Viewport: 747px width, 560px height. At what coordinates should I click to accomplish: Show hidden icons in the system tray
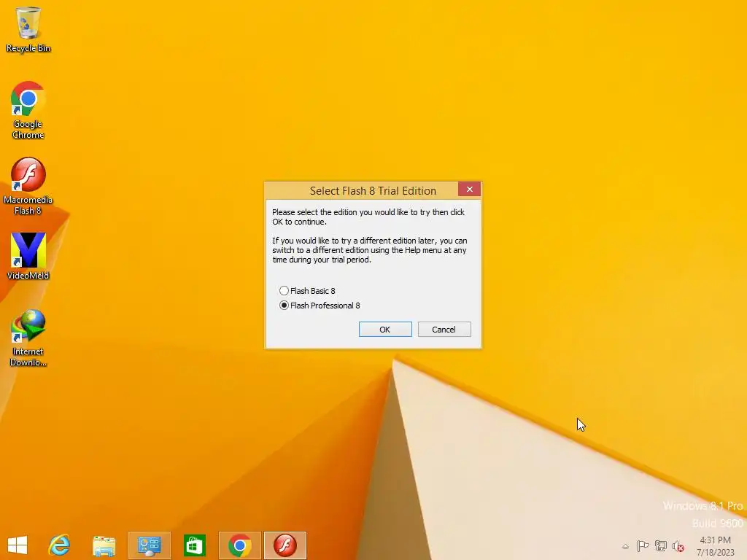pyautogui.click(x=625, y=546)
